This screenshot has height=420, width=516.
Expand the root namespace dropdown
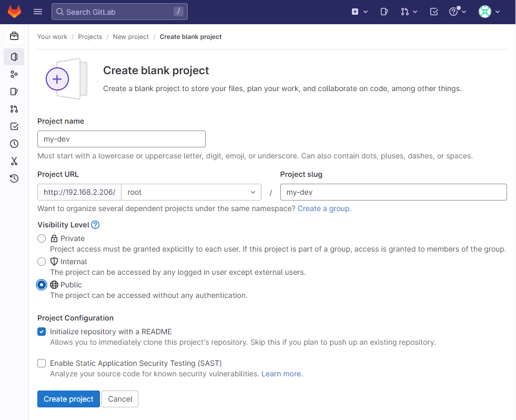[x=191, y=192]
